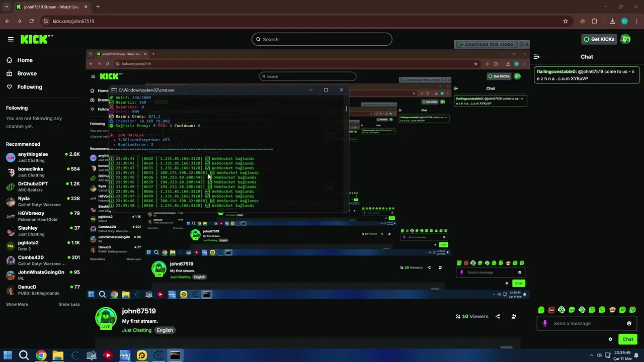The image size is (644, 362).
Task: Open help on Download this video bar
Action: click(x=521, y=44)
